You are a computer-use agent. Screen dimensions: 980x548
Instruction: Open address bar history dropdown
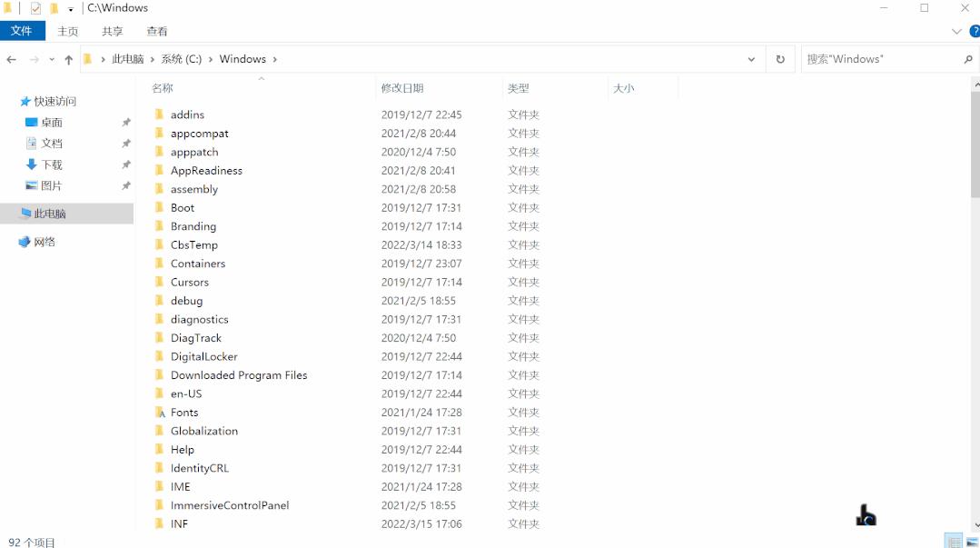751,59
